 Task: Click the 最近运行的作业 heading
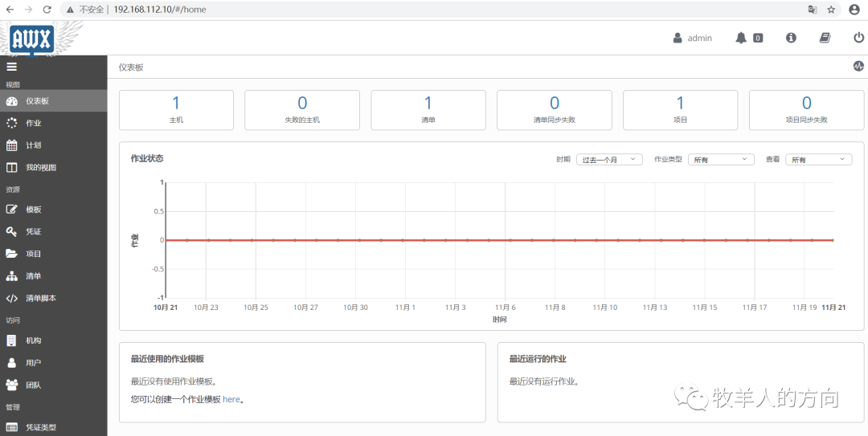538,359
